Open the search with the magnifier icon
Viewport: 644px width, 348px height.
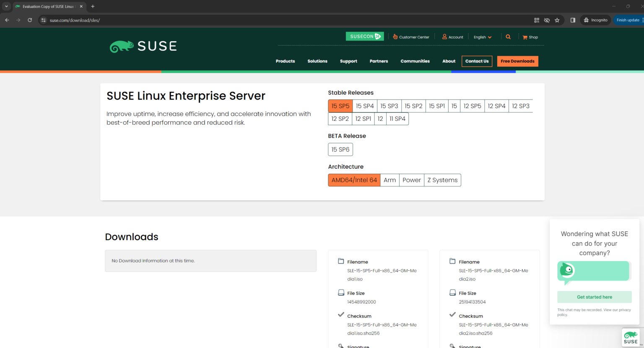pyautogui.click(x=508, y=37)
